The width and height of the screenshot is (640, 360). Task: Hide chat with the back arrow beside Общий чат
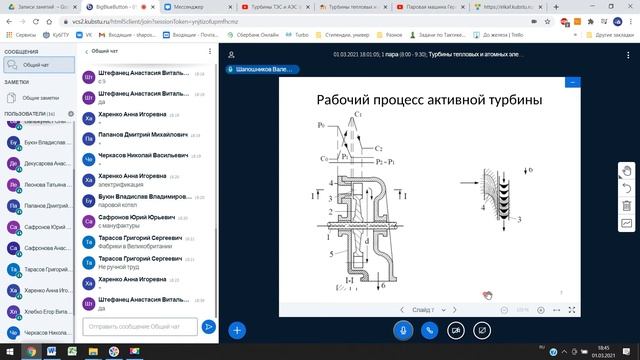[87, 51]
